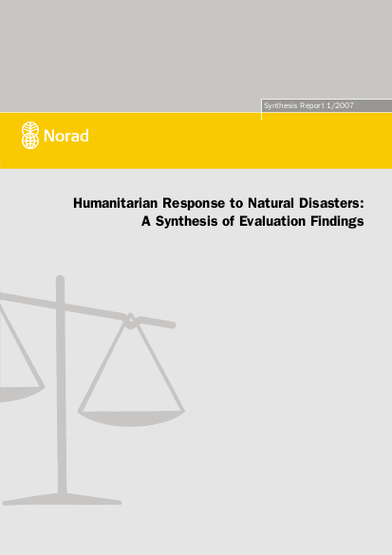Click the hook on the scale beam's right end
Screen dimensions: 392x555
coord(130,321)
